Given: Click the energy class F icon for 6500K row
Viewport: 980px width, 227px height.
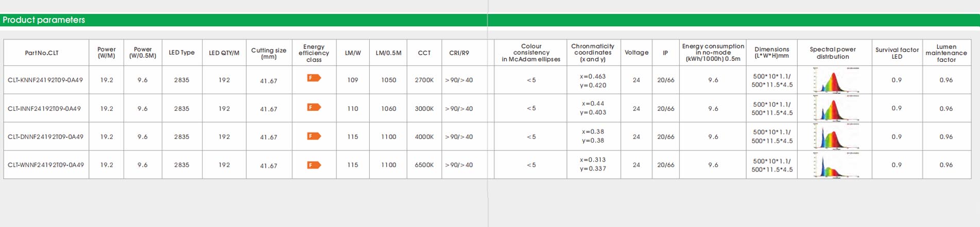Looking at the screenshot, I should [x=314, y=165].
